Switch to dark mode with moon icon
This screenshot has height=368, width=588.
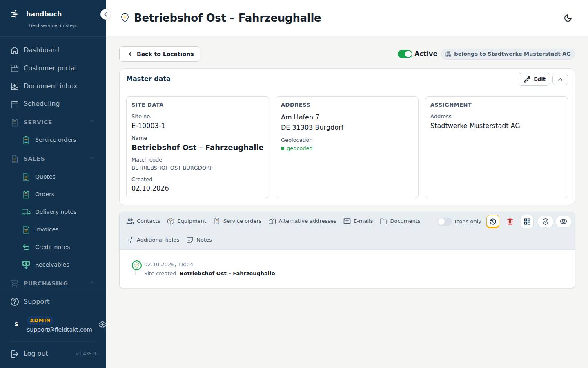click(x=568, y=18)
